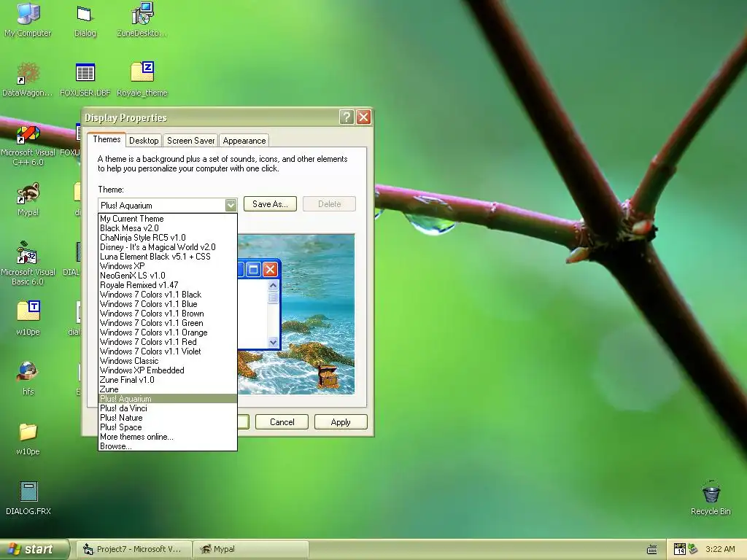Click Browse... in theme list
The image size is (747, 560).
tap(168, 446)
